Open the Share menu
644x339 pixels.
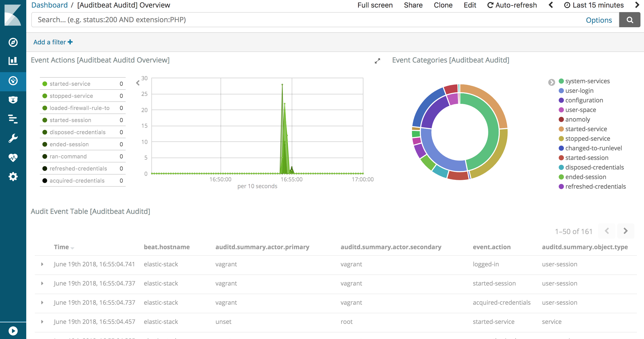(413, 5)
